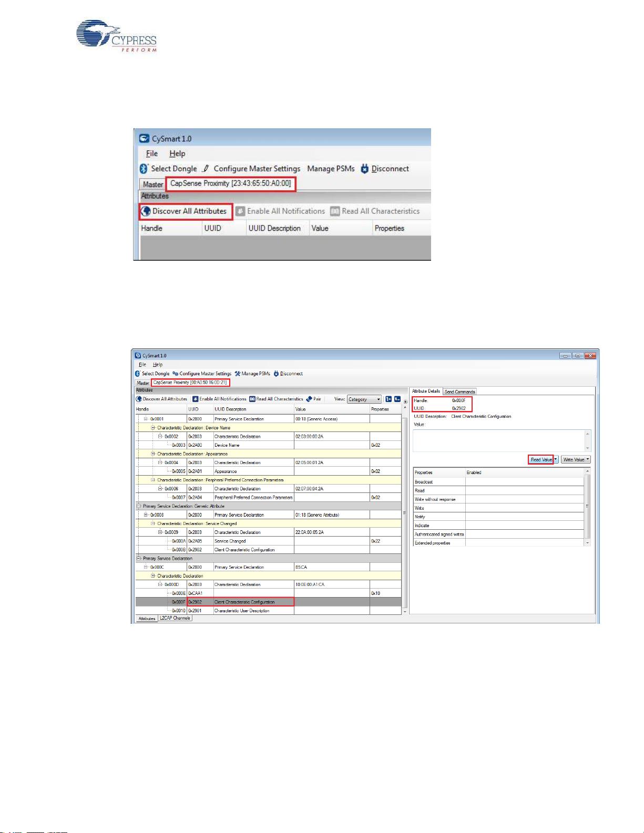Screen dimensions: 644x833
Task: Click the Disconnect plug icon in upper screenshot
Action: click(364, 169)
